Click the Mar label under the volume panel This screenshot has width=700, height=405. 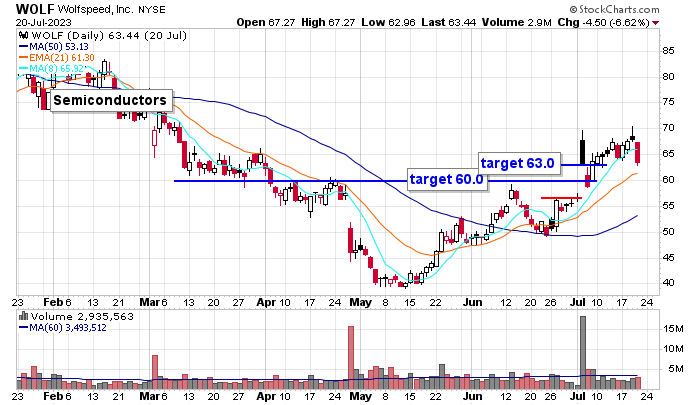[150, 396]
